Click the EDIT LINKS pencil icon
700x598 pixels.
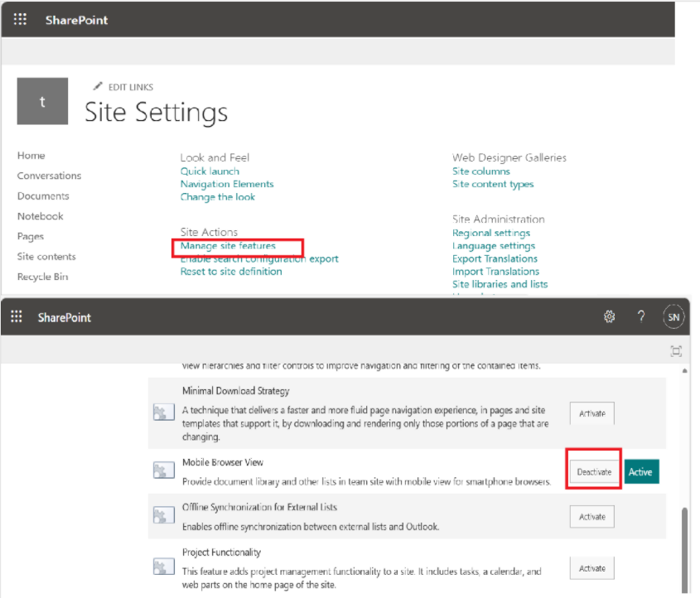coord(98,85)
